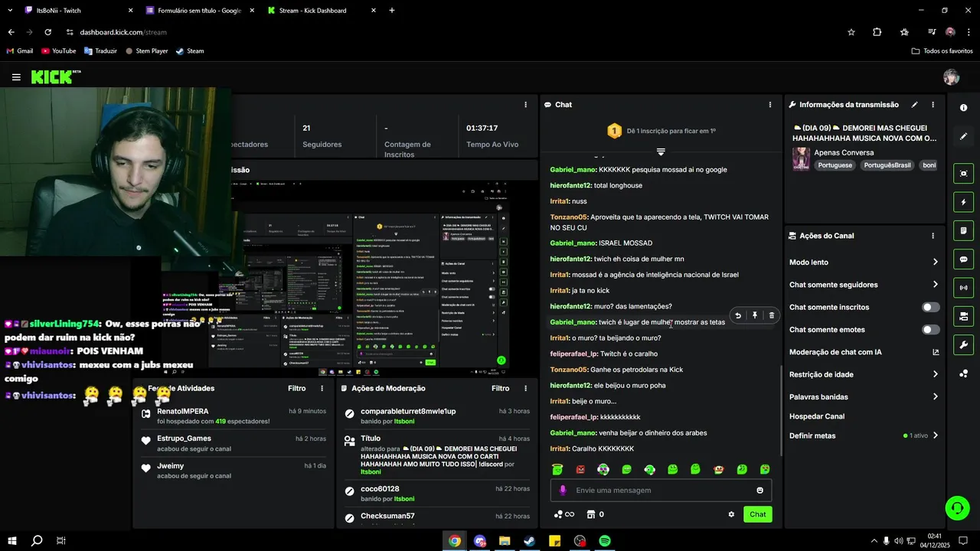Open the Kick hamburger menu
The width and height of the screenshot is (980, 551).
[16, 77]
